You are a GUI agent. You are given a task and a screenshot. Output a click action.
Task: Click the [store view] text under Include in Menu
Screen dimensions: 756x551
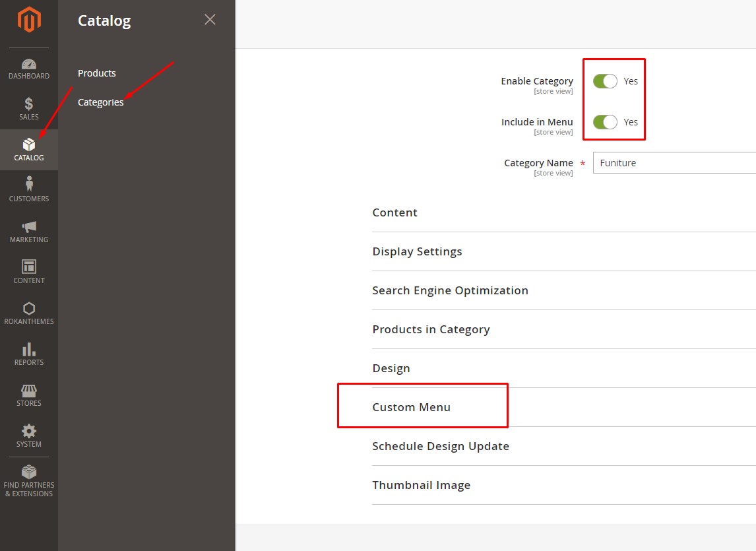553,132
